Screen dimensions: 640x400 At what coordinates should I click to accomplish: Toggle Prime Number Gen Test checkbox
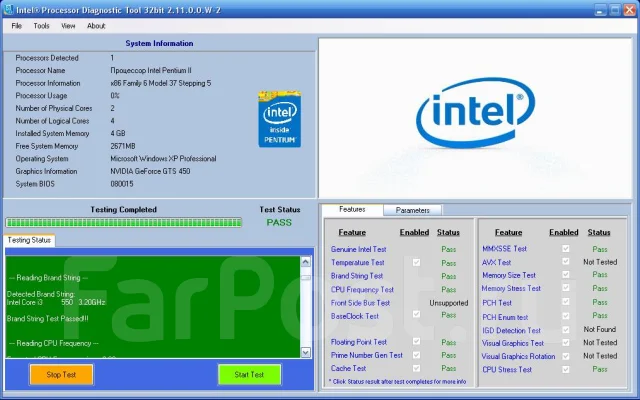pyautogui.click(x=416, y=355)
